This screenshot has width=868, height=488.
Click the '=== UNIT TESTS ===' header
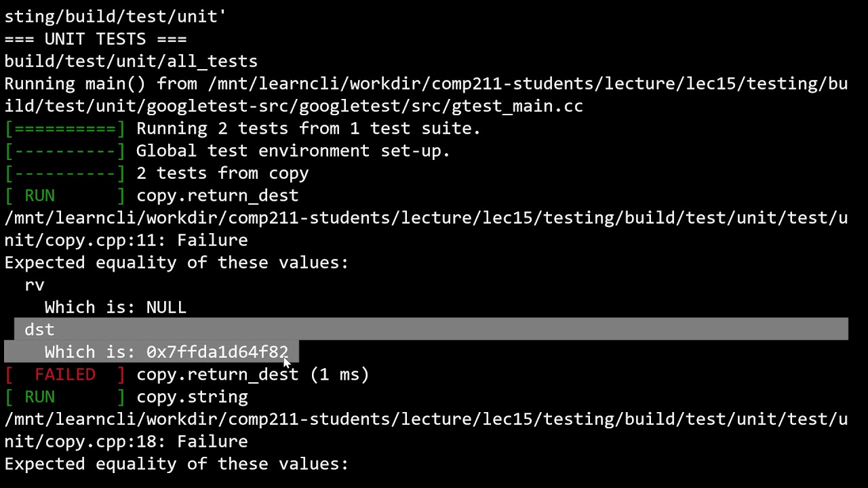point(96,39)
